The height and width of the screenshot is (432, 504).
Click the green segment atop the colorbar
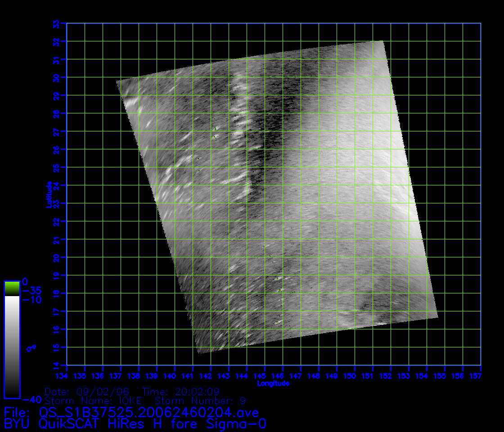pos(12,288)
